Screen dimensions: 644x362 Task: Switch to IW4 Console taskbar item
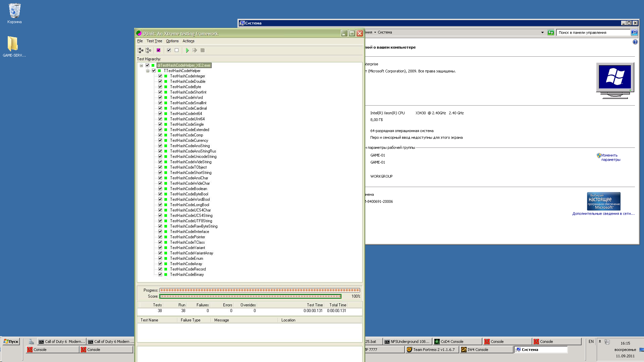click(486, 350)
